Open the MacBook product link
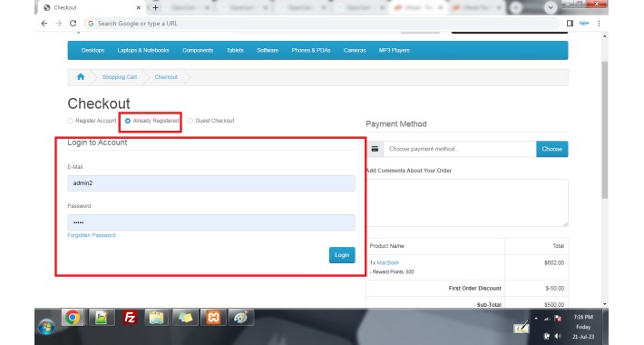The height and width of the screenshot is (345, 644). [x=388, y=262]
